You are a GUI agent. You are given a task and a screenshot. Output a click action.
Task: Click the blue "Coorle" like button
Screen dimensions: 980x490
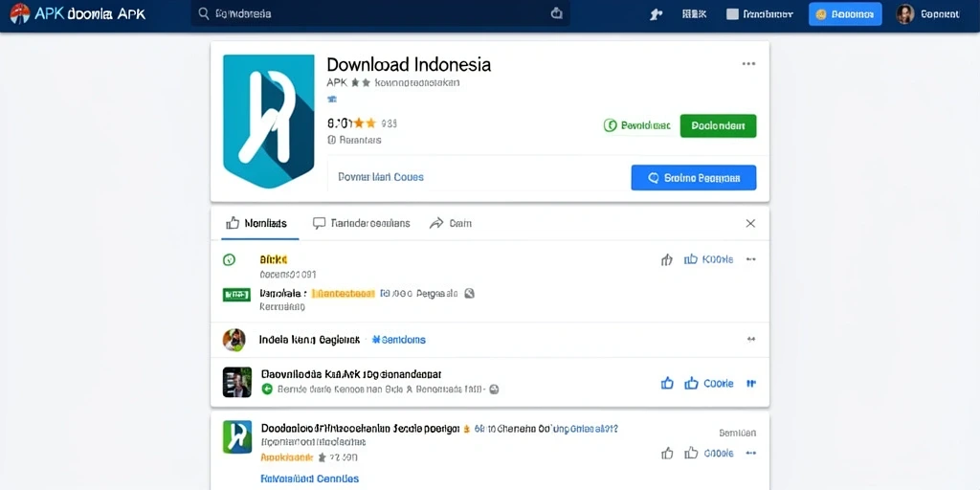coord(709,383)
